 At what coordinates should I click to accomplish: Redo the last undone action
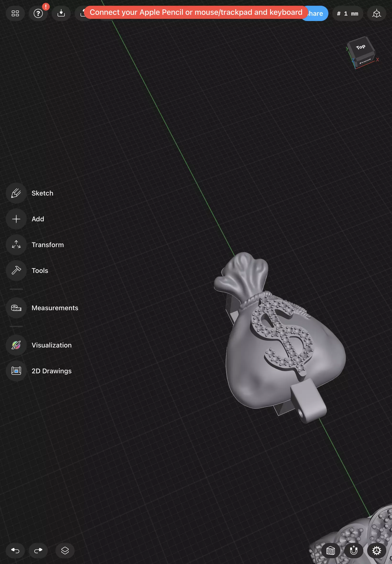coord(38,550)
